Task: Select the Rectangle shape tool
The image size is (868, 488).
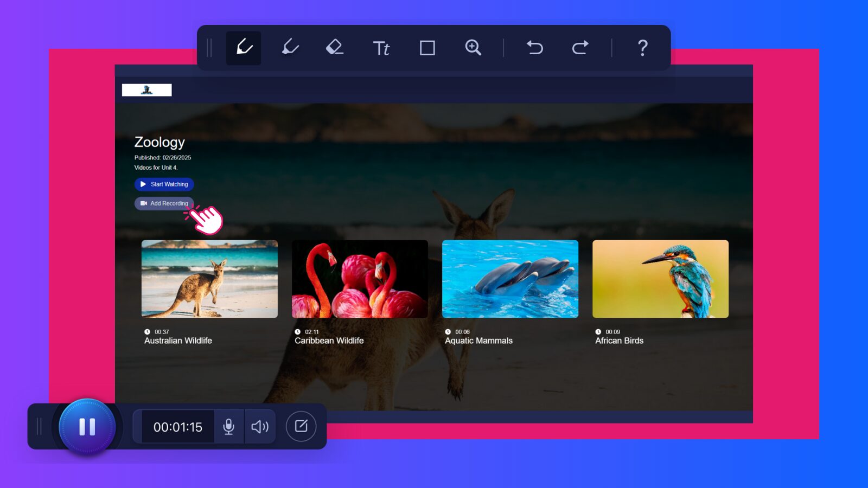Action: coord(427,48)
